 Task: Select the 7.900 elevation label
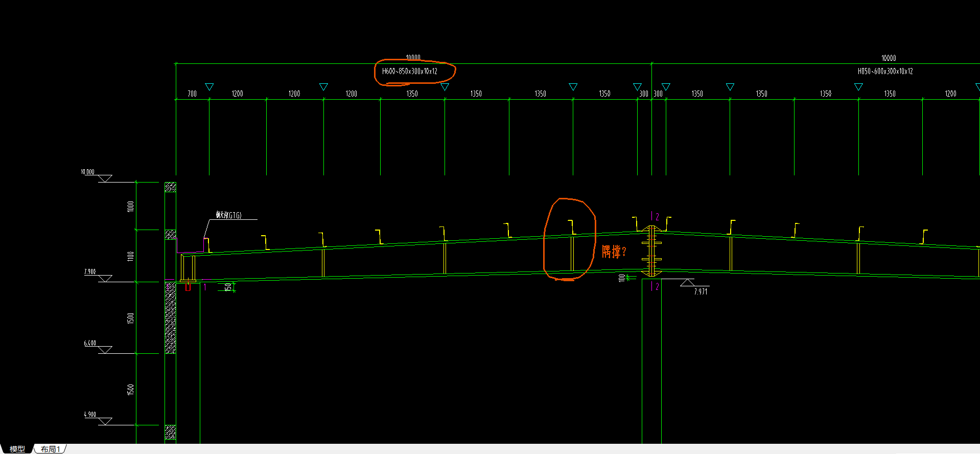click(90, 271)
